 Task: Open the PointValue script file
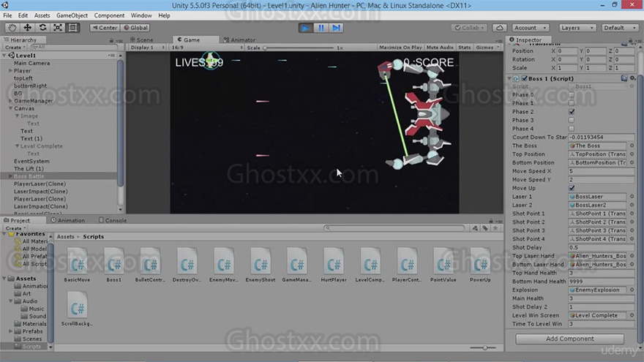point(443,265)
